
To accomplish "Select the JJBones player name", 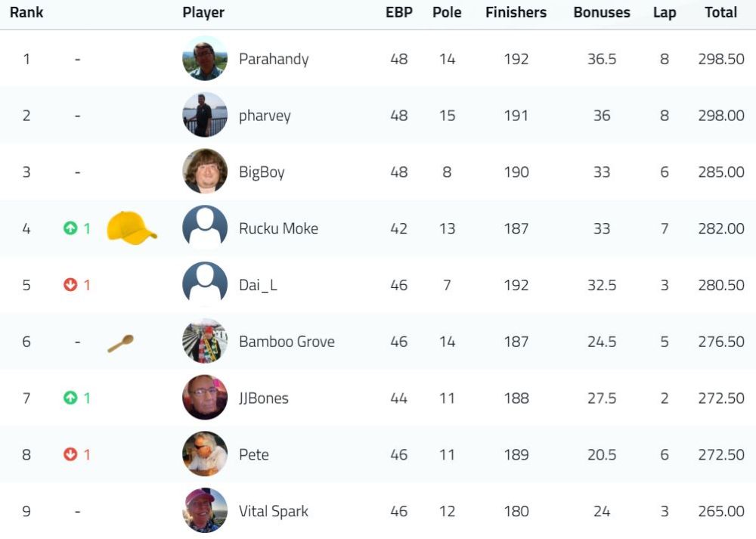I will pos(264,398).
